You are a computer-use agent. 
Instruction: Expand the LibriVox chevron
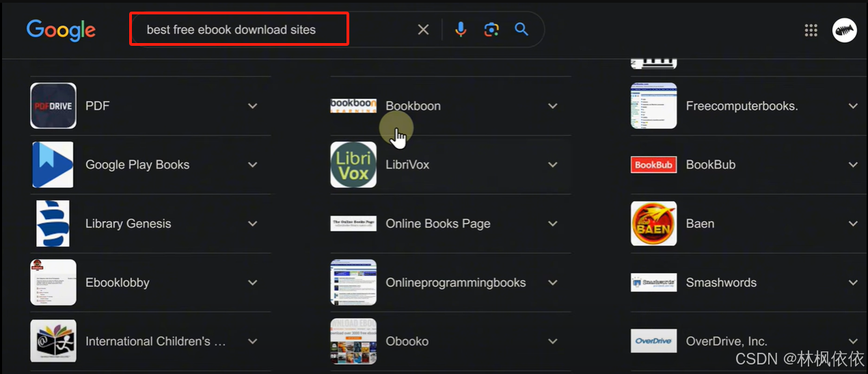tap(553, 165)
